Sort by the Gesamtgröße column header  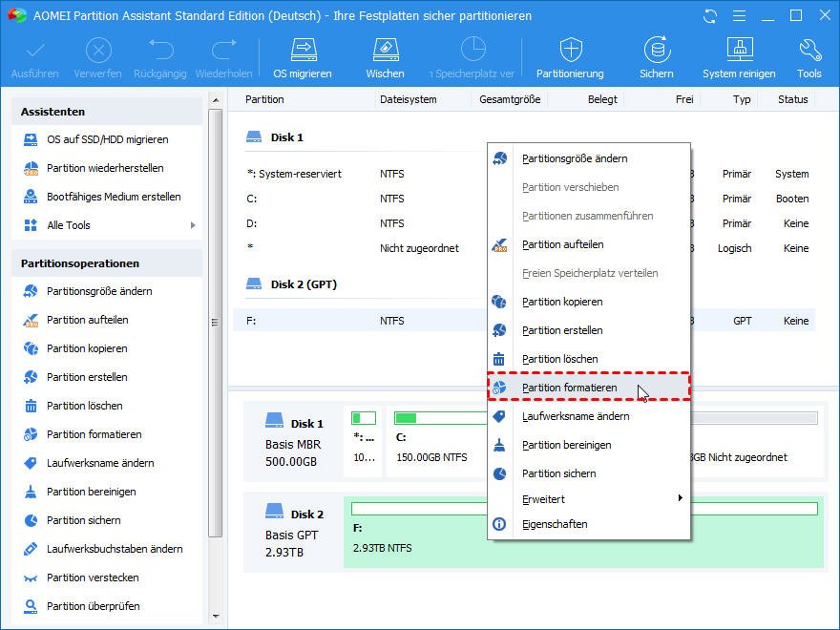(x=510, y=99)
